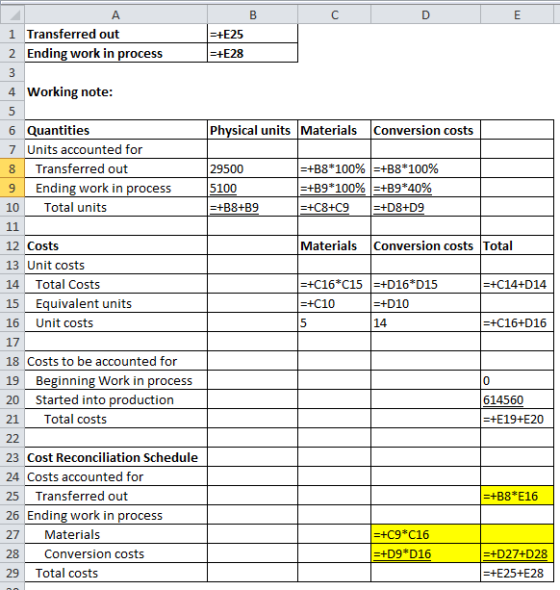The width and height of the screenshot is (560, 590).
Task: Select row 9 header
Action: (x=12, y=188)
